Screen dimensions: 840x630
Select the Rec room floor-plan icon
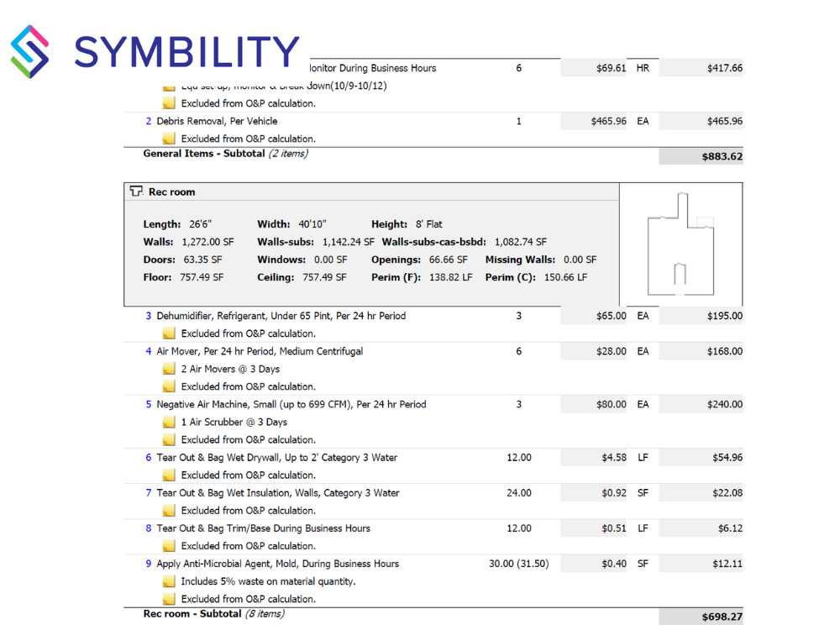(x=135, y=192)
